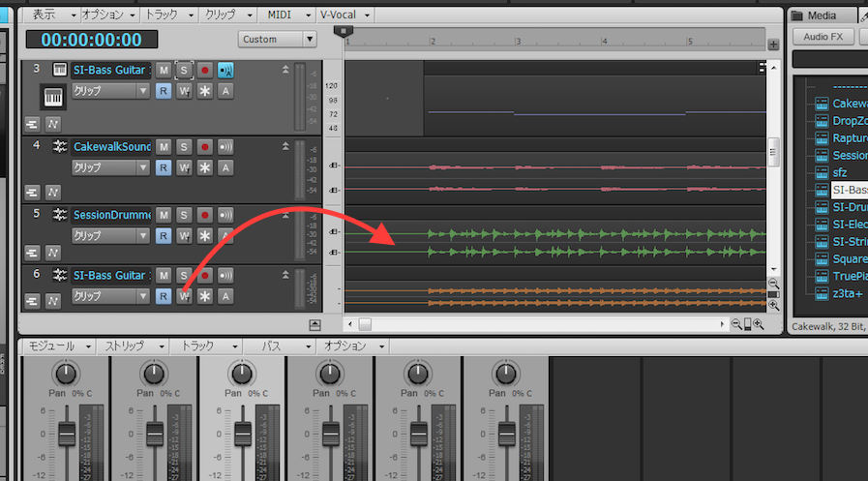Mute track 6 SI-Bass Guitar
868x481 pixels.
pyautogui.click(x=164, y=275)
